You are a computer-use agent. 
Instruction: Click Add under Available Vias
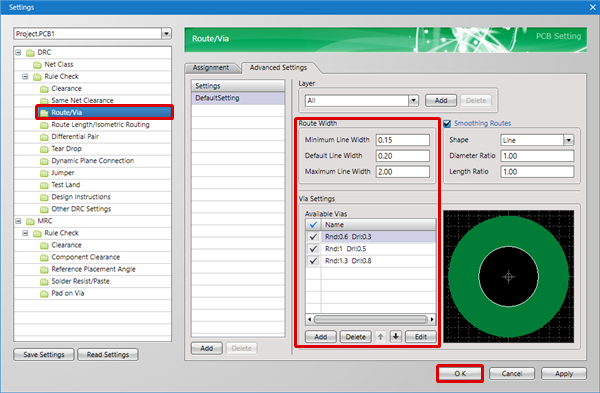(321, 337)
